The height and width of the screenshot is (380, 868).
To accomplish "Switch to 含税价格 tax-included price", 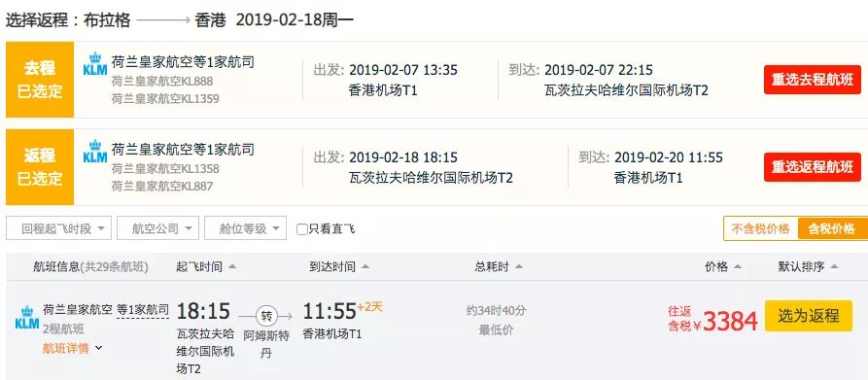I will point(832,228).
